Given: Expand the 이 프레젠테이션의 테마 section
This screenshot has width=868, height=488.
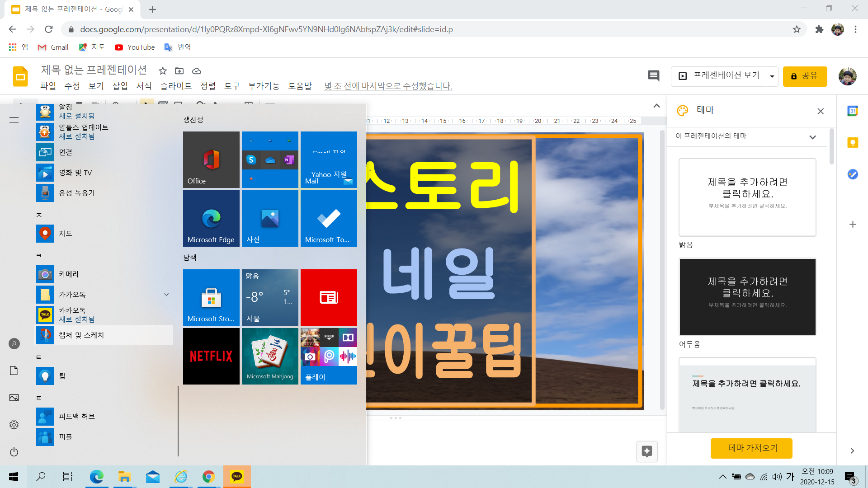Looking at the screenshot, I should (812, 137).
